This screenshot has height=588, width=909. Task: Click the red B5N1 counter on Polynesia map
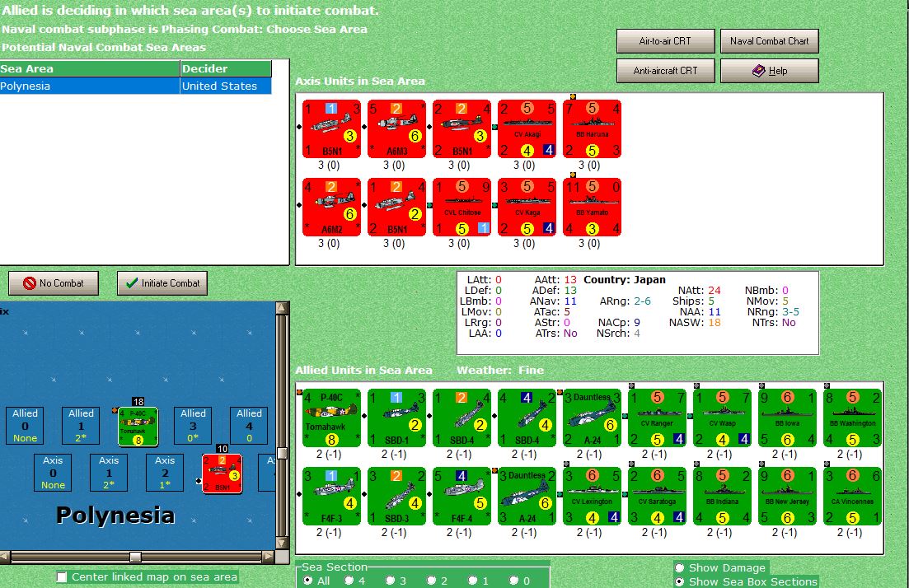pos(222,474)
